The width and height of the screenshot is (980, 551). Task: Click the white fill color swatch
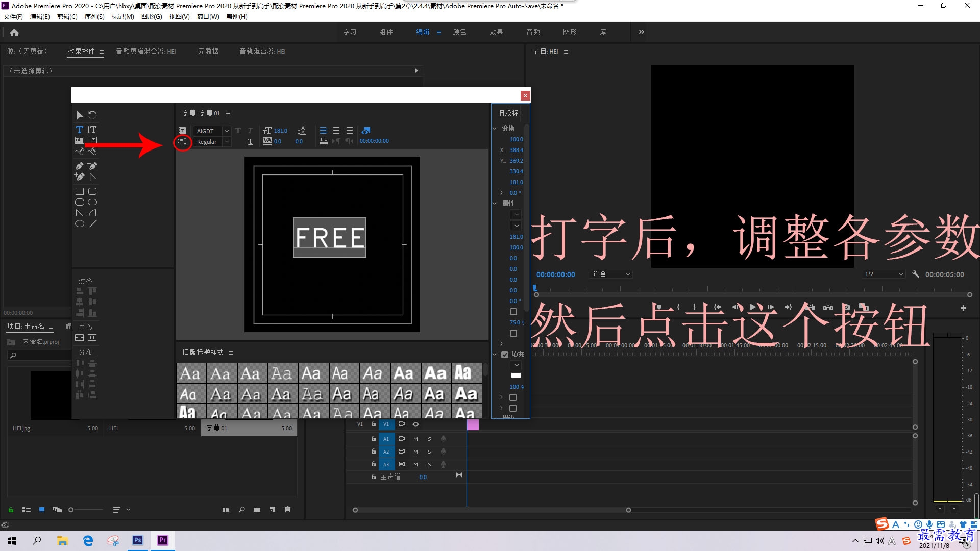516,375
